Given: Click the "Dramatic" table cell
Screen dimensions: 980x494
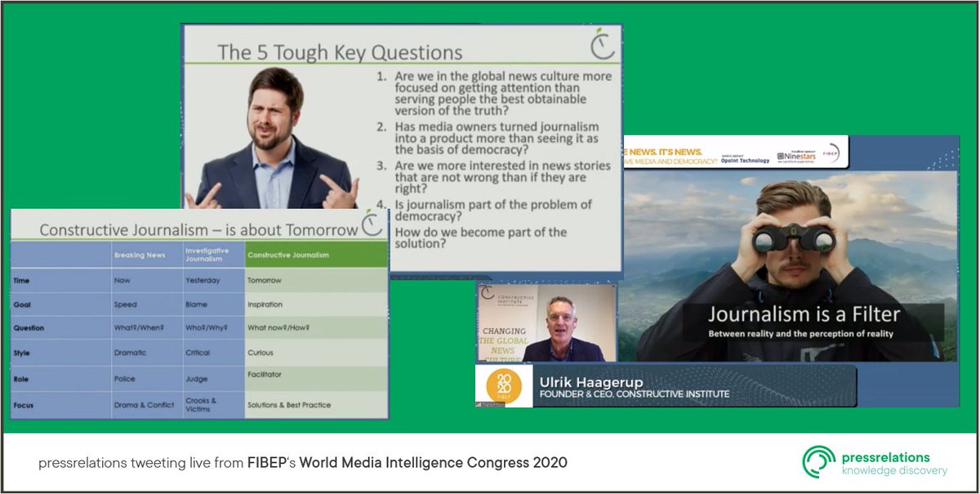Looking at the screenshot, I should pyautogui.click(x=147, y=353).
